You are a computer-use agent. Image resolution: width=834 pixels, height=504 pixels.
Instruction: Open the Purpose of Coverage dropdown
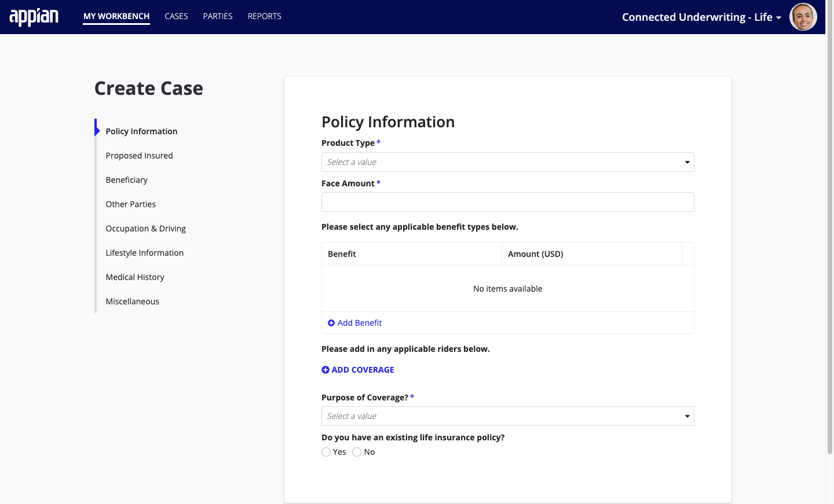pyautogui.click(x=508, y=416)
